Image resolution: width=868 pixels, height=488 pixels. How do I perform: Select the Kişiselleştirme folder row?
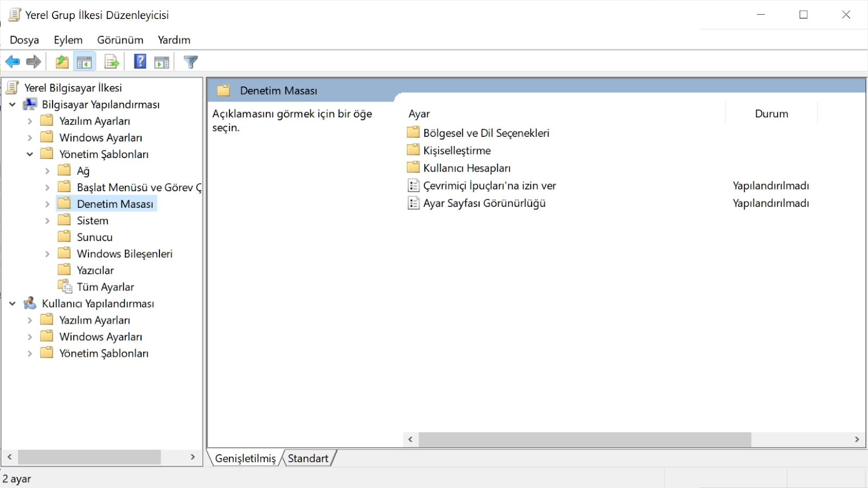[x=457, y=150]
